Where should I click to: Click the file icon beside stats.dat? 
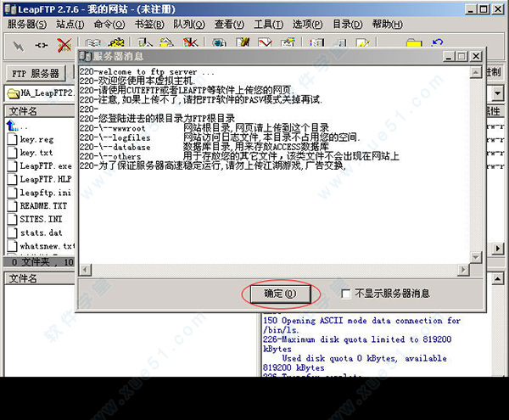[x=12, y=232]
